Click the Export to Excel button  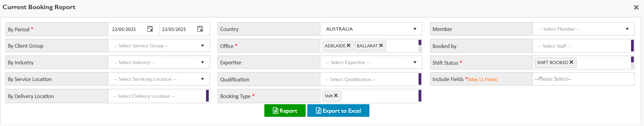click(x=338, y=111)
